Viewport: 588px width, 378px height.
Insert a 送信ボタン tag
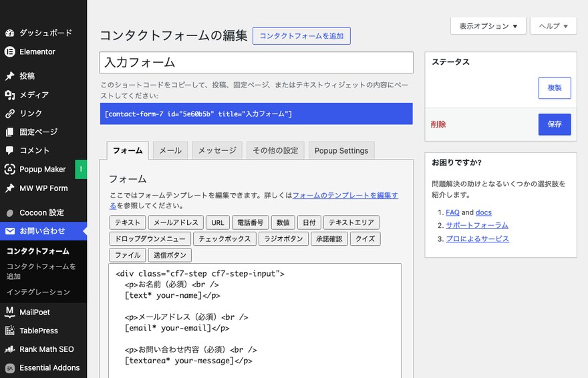(170, 255)
